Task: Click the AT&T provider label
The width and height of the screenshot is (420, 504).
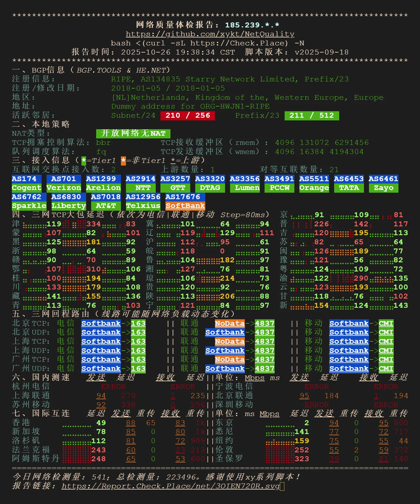Action: coord(106,206)
